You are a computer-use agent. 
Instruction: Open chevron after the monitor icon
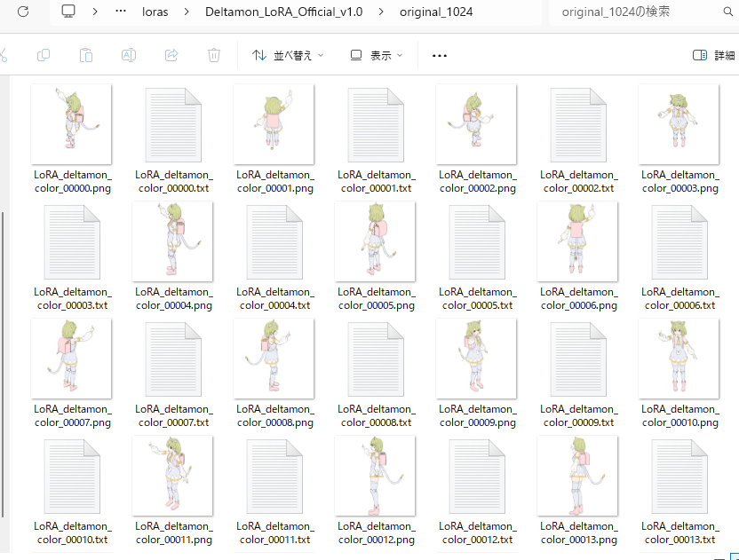pyautogui.click(x=95, y=12)
